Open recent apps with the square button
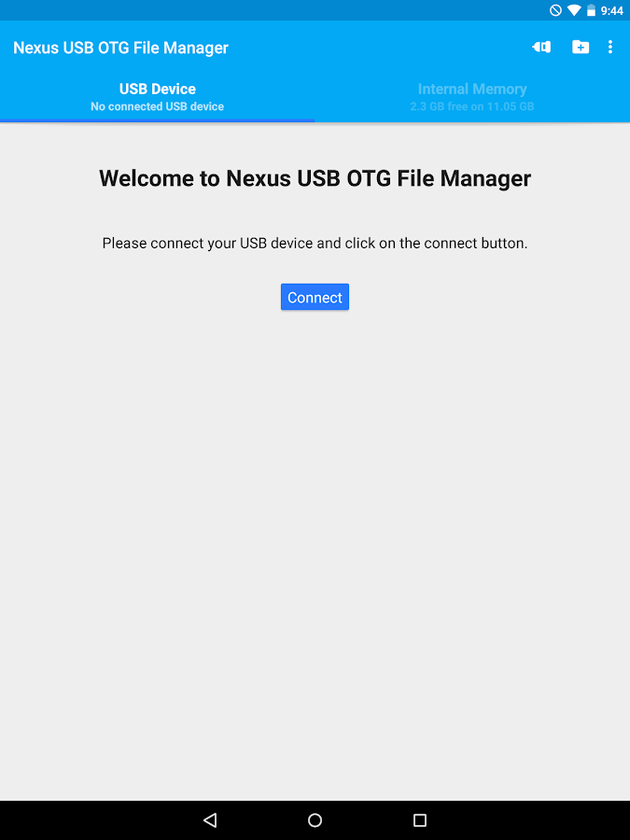Image resolution: width=630 pixels, height=840 pixels. coord(420,819)
